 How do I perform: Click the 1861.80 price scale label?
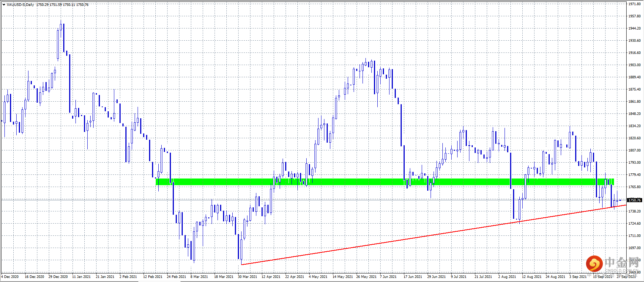point(634,102)
